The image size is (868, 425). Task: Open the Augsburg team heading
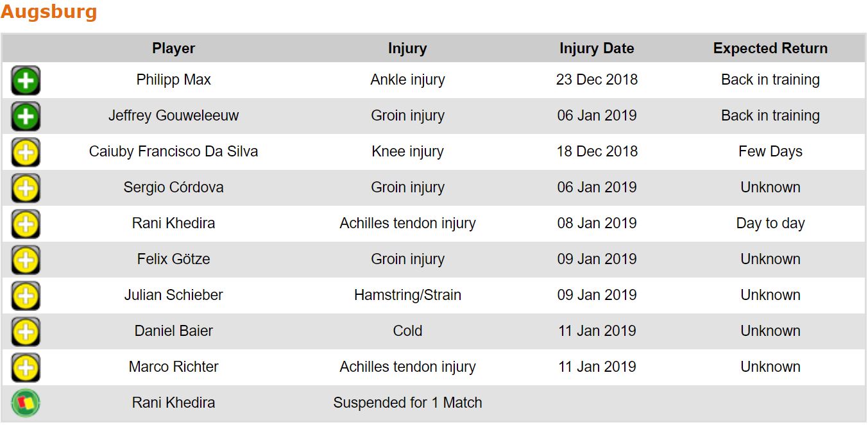[x=49, y=12]
